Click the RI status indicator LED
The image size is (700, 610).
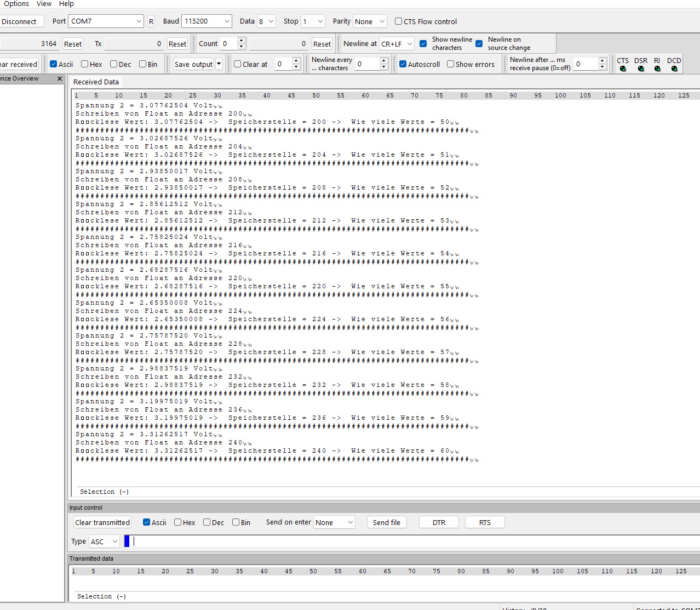[657, 69]
